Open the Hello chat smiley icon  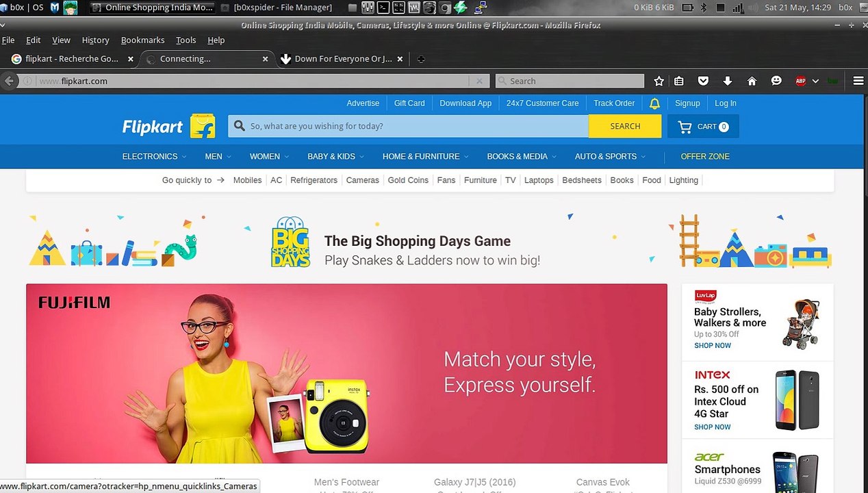[776, 81]
